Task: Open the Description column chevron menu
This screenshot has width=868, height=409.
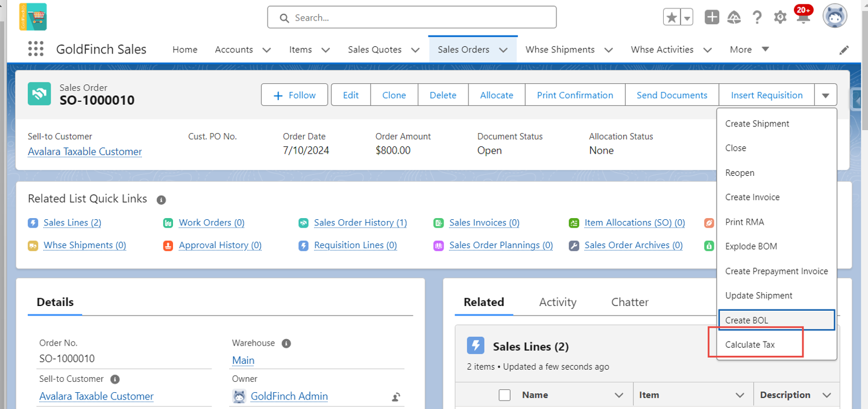Action: [x=826, y=395]
